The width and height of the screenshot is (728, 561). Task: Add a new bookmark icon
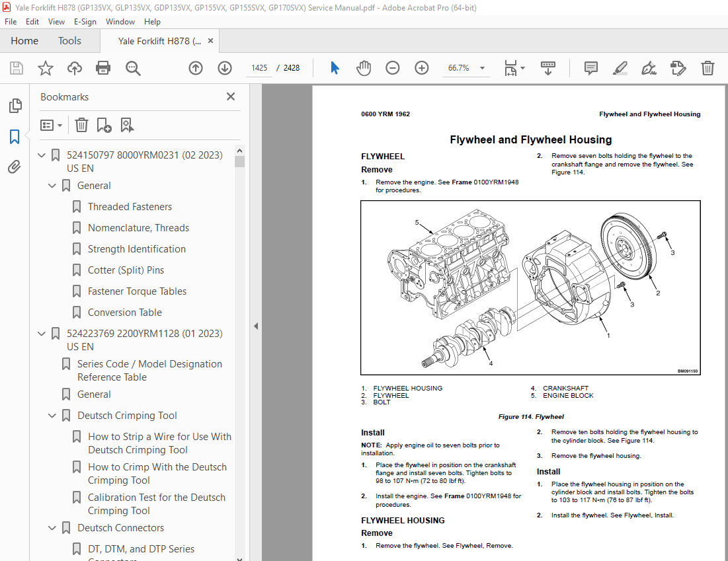(x=104, y=126)
